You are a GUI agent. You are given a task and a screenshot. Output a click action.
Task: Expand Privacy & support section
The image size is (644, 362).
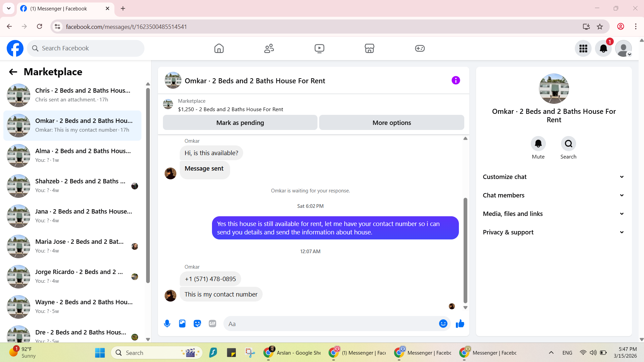(x=554, y=232)
